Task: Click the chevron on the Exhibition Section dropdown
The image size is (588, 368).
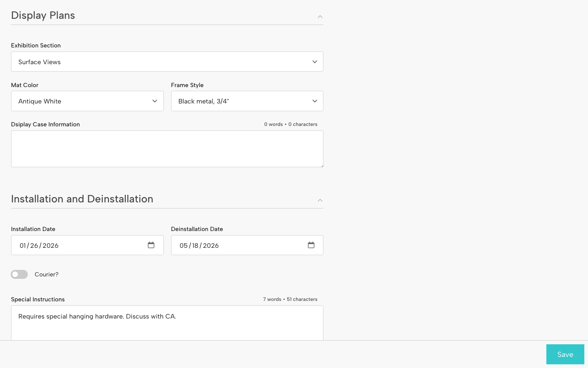Action: pyautogui.click(x=314, y=61)
